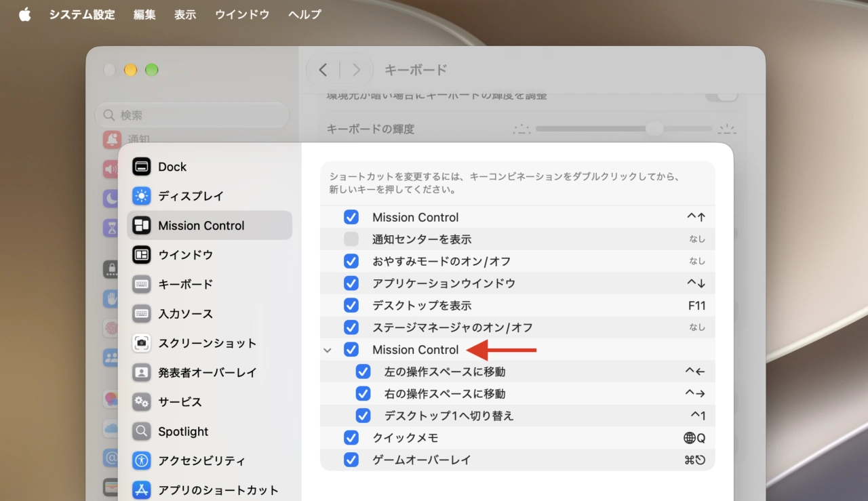Click the ^↓ shortcut for アプリケーションウインドウ
Screen dimensions: 868x501
(696, 283)
